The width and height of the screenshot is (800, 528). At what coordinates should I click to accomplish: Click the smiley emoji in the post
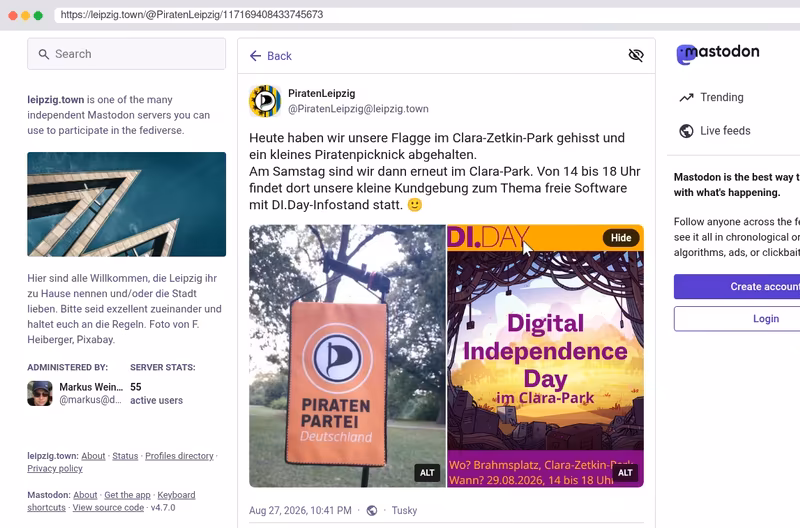click(x=415, y=205)
